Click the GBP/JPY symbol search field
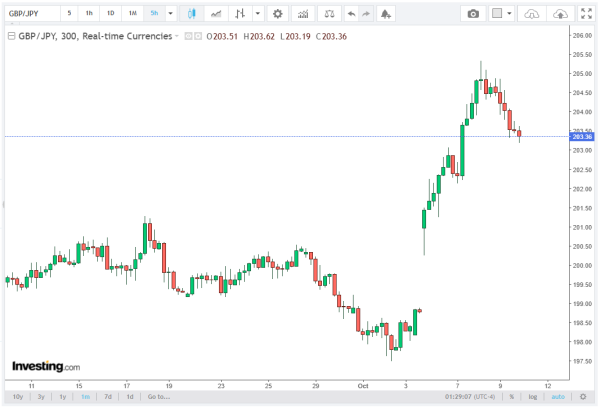 point(30,13)
